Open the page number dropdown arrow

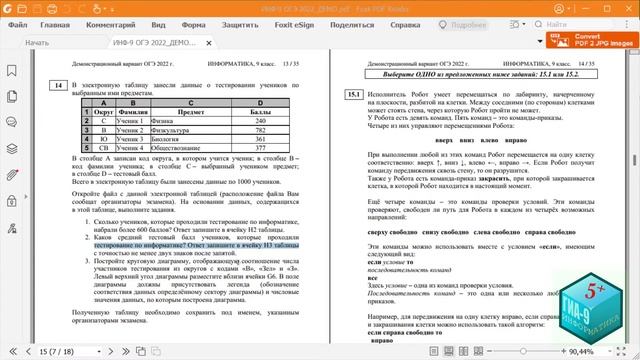tap(99, 351)
